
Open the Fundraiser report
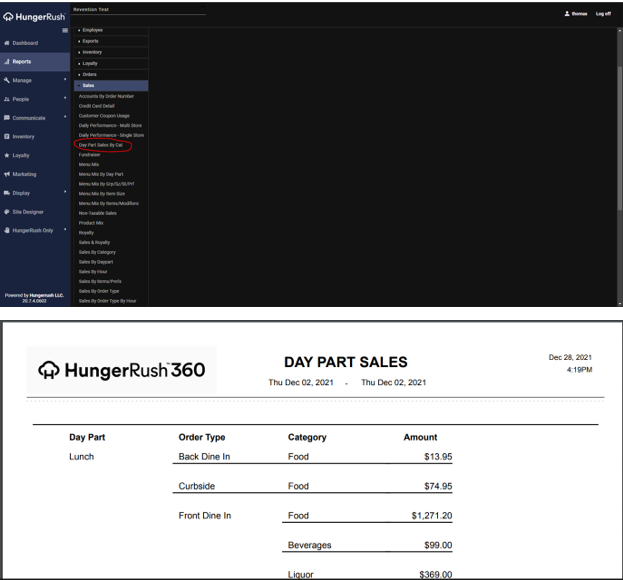tap(89, 155)
